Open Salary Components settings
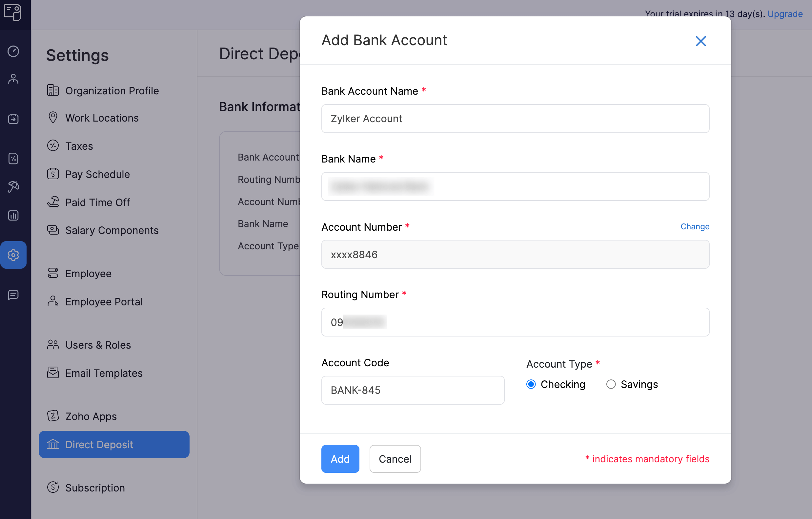Image resolution: width=812 pixels, height=519 pixels. pyautogui.click(x=112, y=230)
